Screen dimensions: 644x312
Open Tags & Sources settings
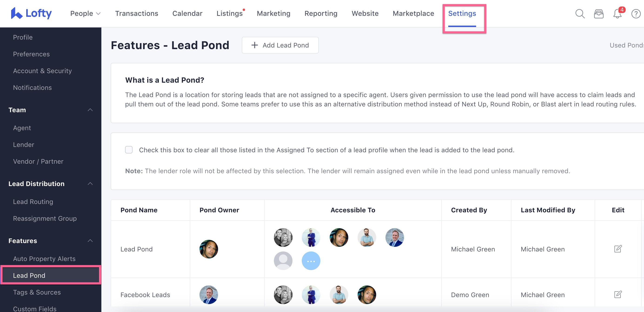[x=37, y=292]
